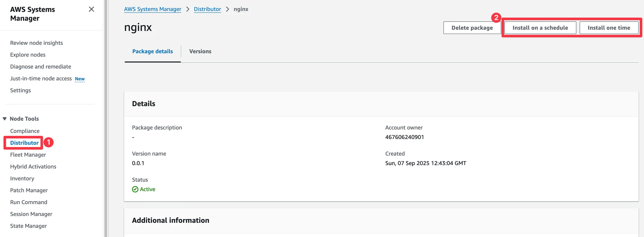Open Hybrid Activations
The width and height of the screenshot is (644, 237).
click(33, 167)
